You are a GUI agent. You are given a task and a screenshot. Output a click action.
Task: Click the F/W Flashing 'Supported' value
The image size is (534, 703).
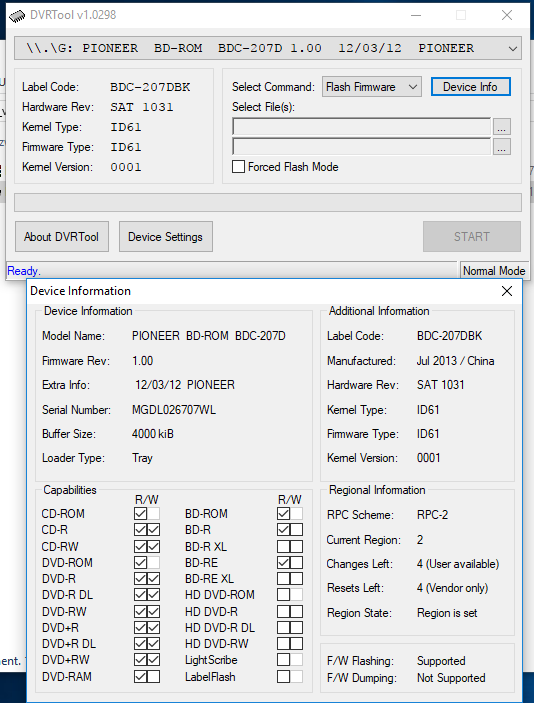(x=441, y=661)
